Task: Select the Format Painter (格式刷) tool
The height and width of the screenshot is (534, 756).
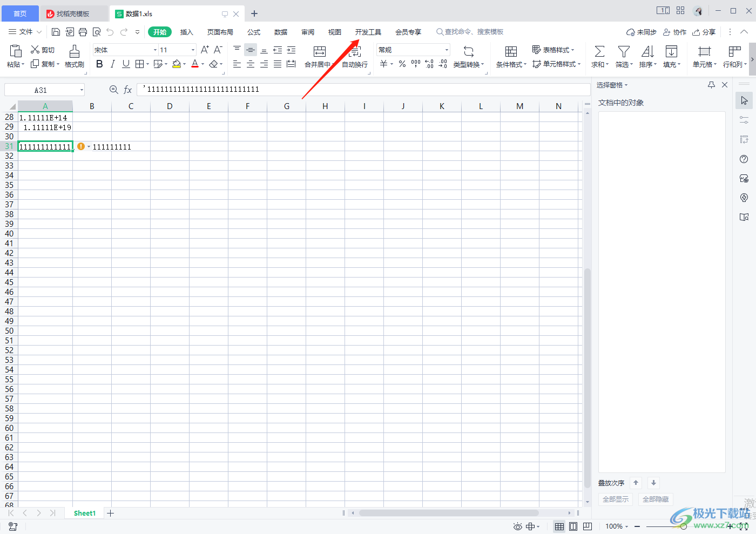Action: point(75,56)
